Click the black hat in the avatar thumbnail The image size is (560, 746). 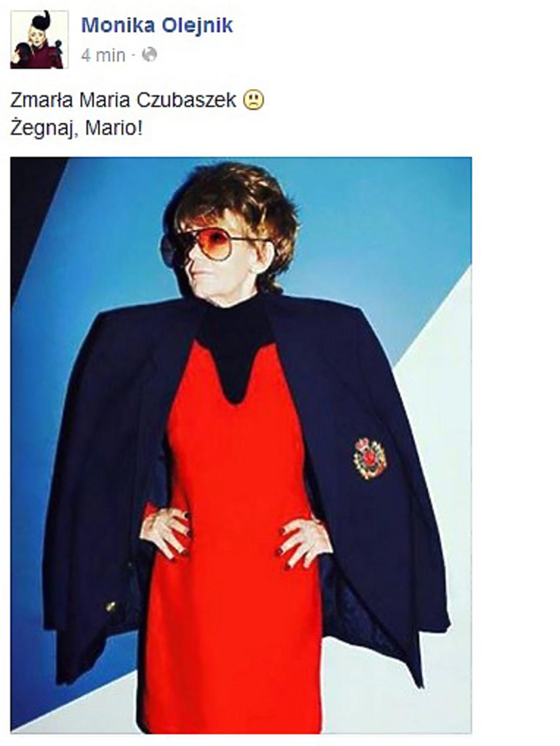pos(41,21)
